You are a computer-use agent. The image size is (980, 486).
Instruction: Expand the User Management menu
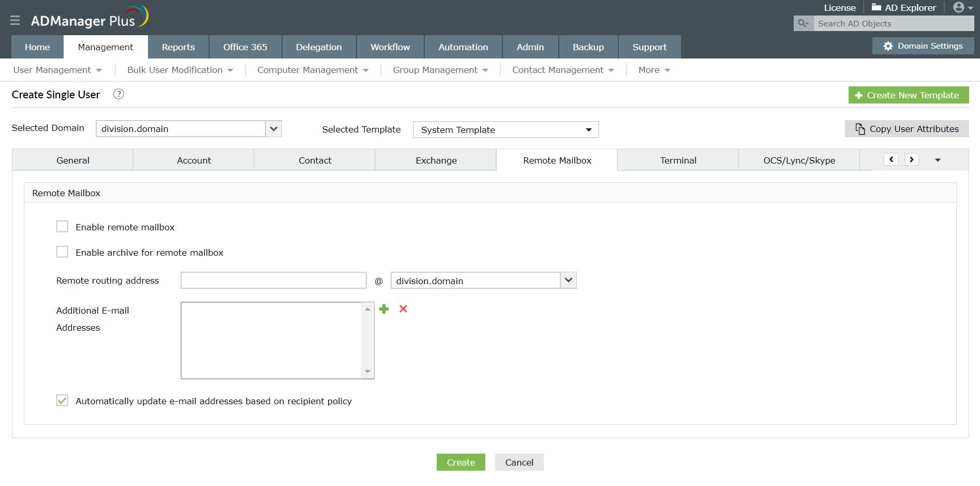click(57, 70)
